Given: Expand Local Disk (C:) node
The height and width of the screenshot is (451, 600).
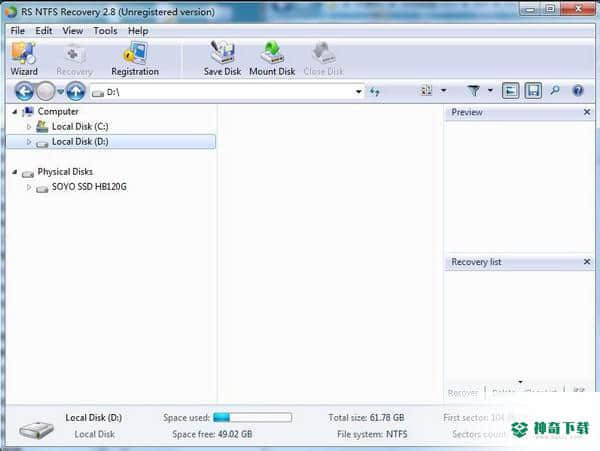Looking at the screenshot, I should pos(29,127).
